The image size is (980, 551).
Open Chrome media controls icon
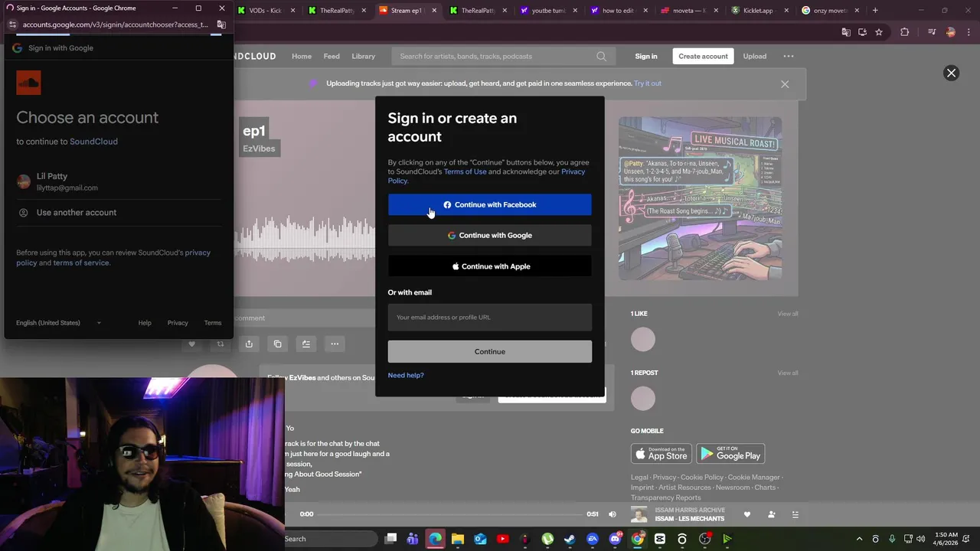(932, 32)
